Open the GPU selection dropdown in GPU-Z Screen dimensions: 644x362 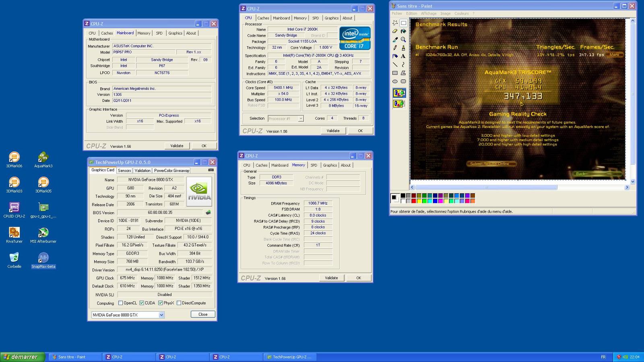pyautogui.click(x=161, y=315)
